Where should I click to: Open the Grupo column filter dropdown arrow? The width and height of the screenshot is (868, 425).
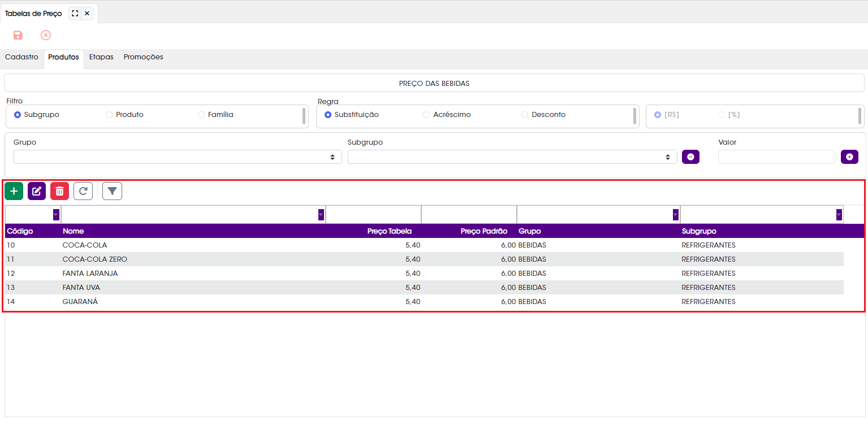(x=676, y=215)
